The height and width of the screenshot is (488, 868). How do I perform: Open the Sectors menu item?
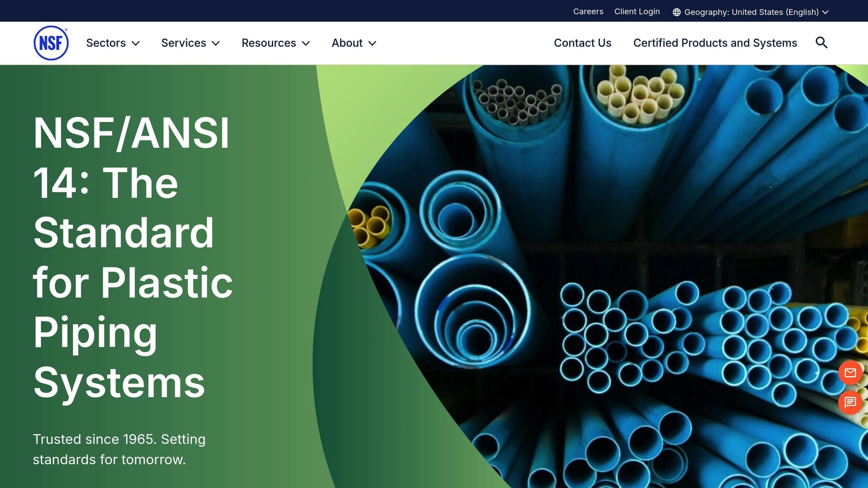coord(106,43)
